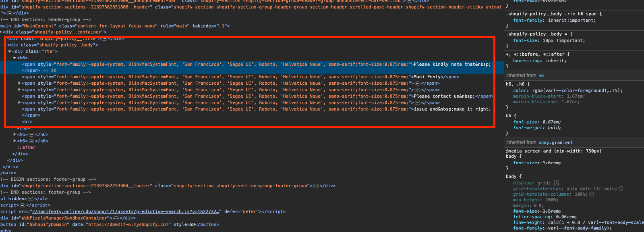Click h6 link after Inherited from
Screen dimensions: 644x232
coord(541,75)
